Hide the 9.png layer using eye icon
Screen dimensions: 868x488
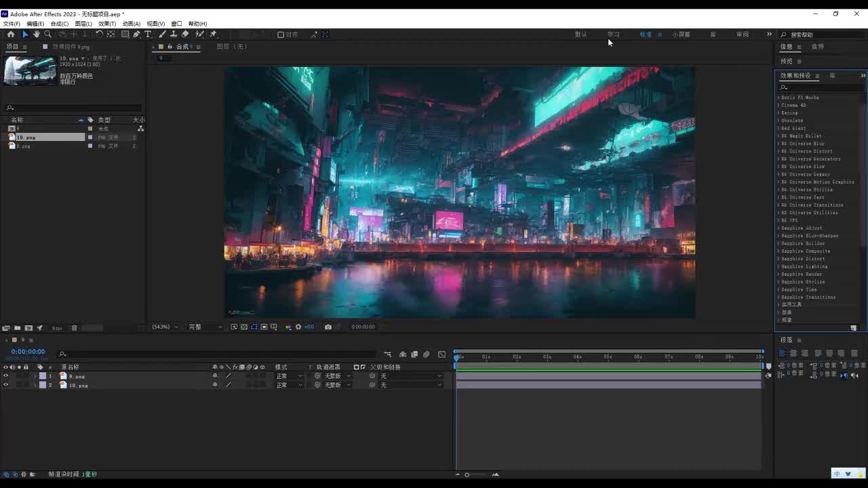click(x=5, y=376)
